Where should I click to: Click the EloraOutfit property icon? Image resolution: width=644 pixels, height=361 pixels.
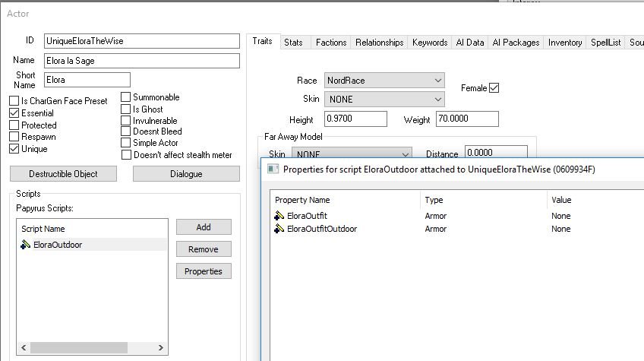pyautogui.click(x=279, y=215)
